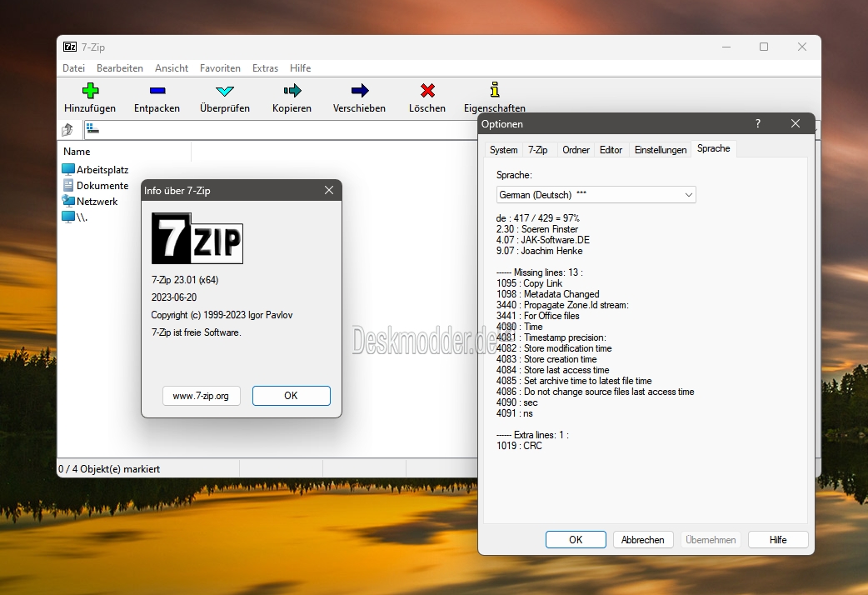This screenshot has height=595, width=868.
Task: Open the Favoriten menu
Action: coord(220,68)
